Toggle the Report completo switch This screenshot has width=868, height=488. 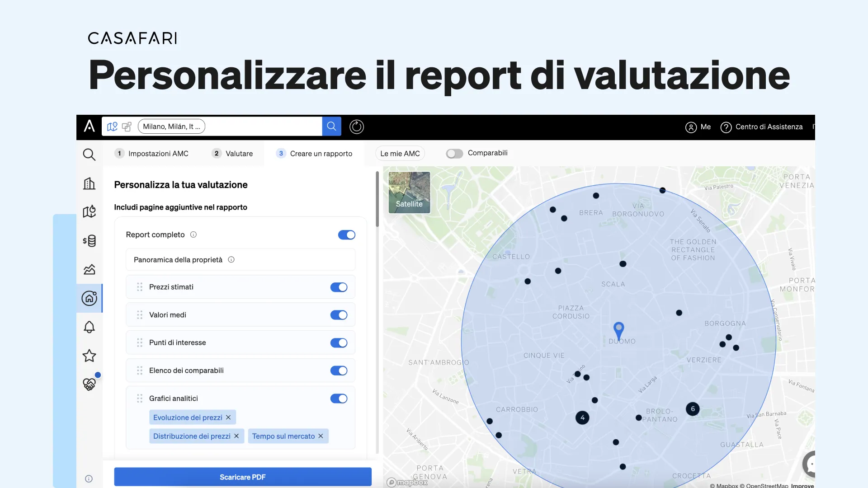point(347,235)
